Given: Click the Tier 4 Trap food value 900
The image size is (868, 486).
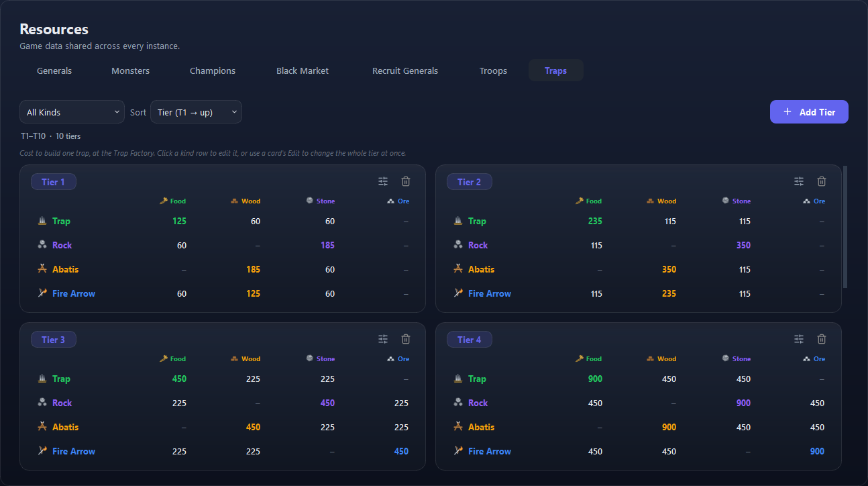Looking at the screenshot, I should (595, 379).
